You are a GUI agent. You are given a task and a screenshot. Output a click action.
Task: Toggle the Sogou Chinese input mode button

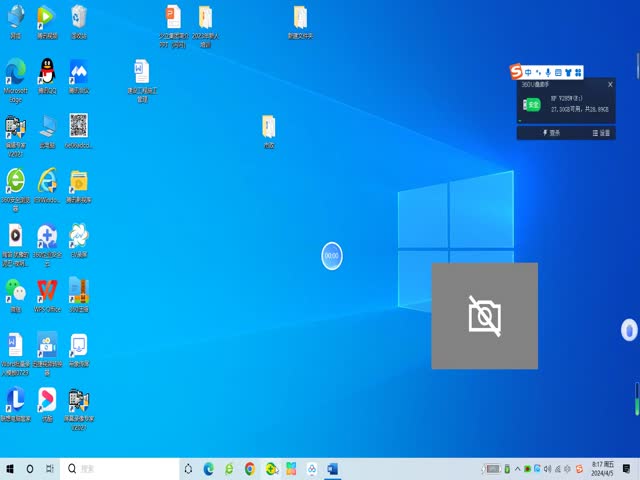pos(528,72)
